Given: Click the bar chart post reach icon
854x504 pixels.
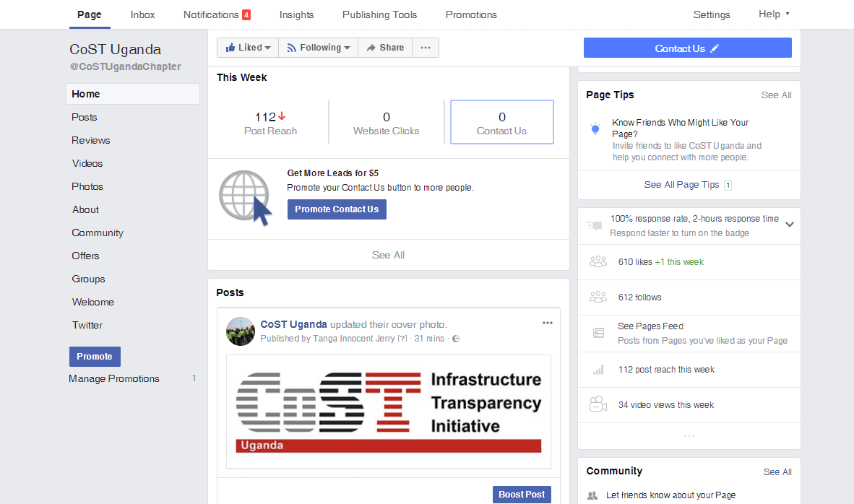Looking at the screenshot, I should click(x=598, y=370).
